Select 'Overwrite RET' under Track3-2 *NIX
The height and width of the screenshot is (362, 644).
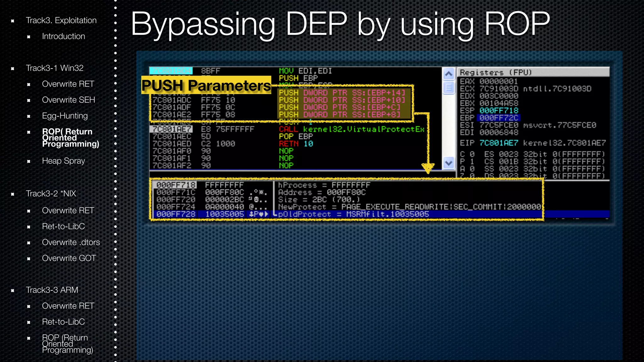[68, 211]
